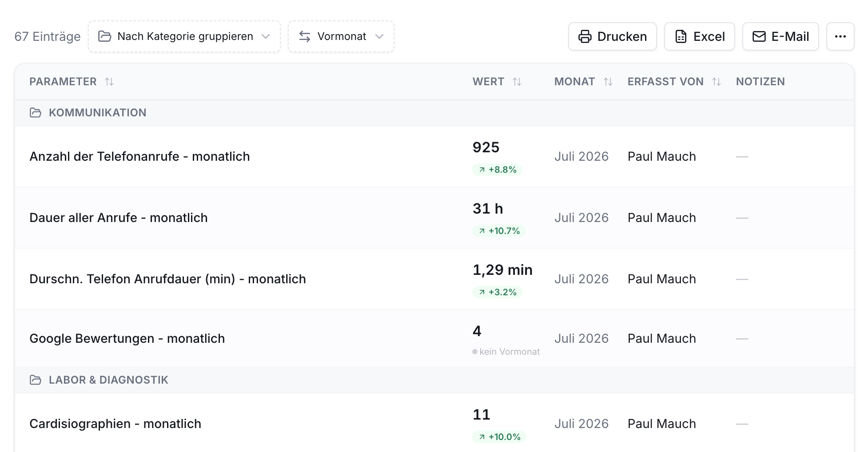Viewport: 868px width, 452px height.
Task: Select the NOTIZEN column header
Action: [760, 82]
